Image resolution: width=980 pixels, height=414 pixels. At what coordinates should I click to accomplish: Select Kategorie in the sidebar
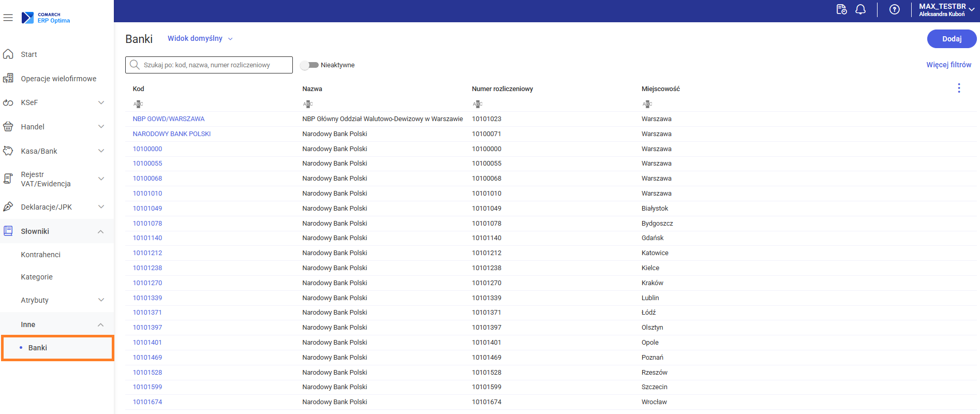[x=37, y=277]
